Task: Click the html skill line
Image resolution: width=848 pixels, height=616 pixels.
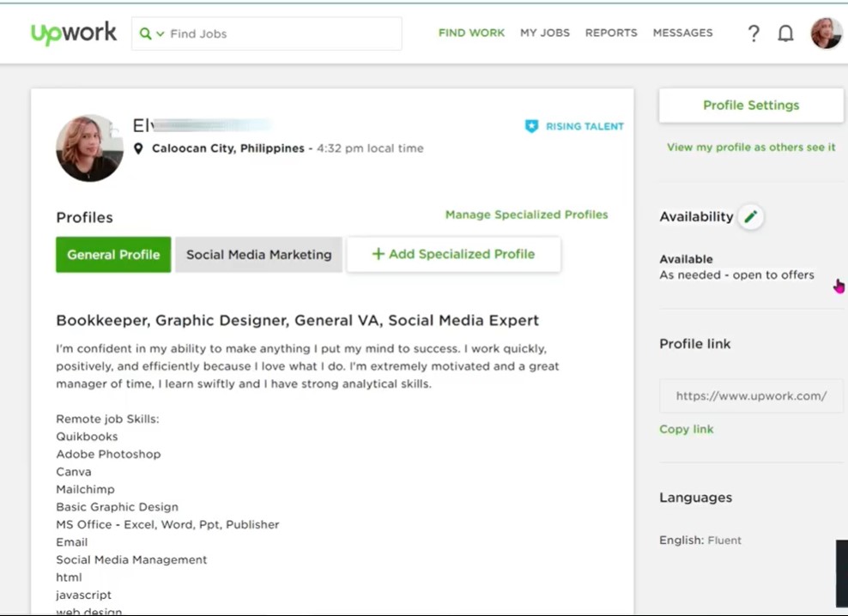Action: 70,577
